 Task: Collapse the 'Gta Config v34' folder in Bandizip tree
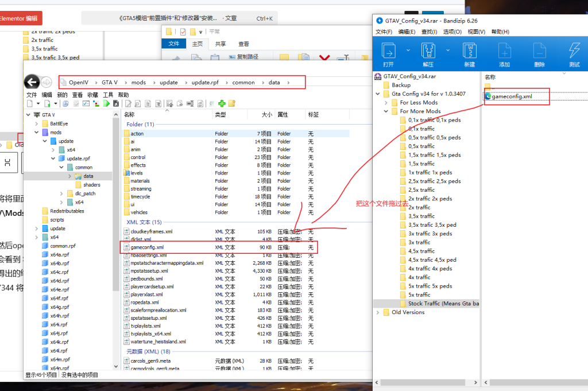pyautogui.click(x=378, y=94)
